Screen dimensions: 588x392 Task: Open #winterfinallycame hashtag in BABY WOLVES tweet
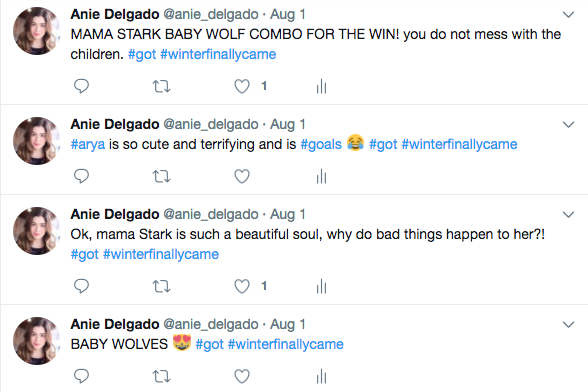[x=286, y=344]
